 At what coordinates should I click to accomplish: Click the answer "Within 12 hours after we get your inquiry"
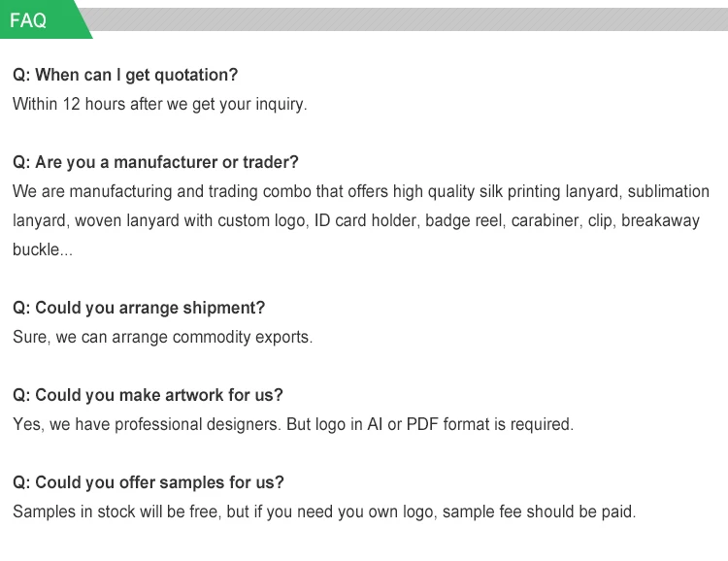[x=159, y=104]
